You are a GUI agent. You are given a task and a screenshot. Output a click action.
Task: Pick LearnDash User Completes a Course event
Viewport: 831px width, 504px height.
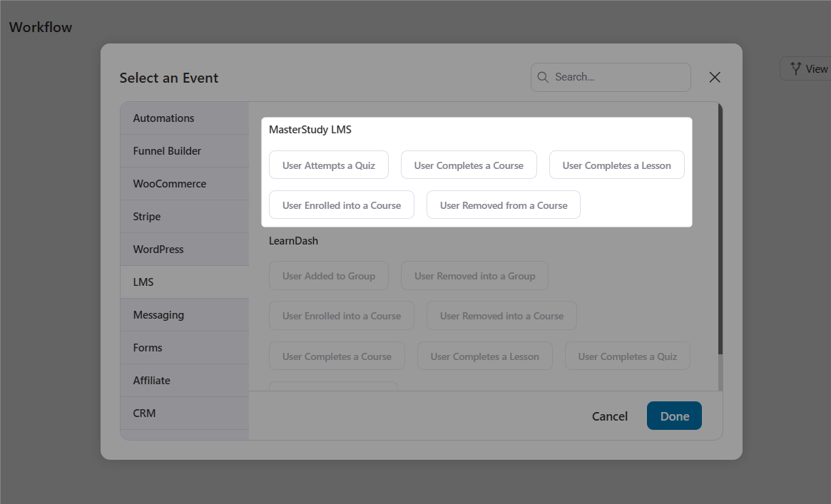click(337, 356)
